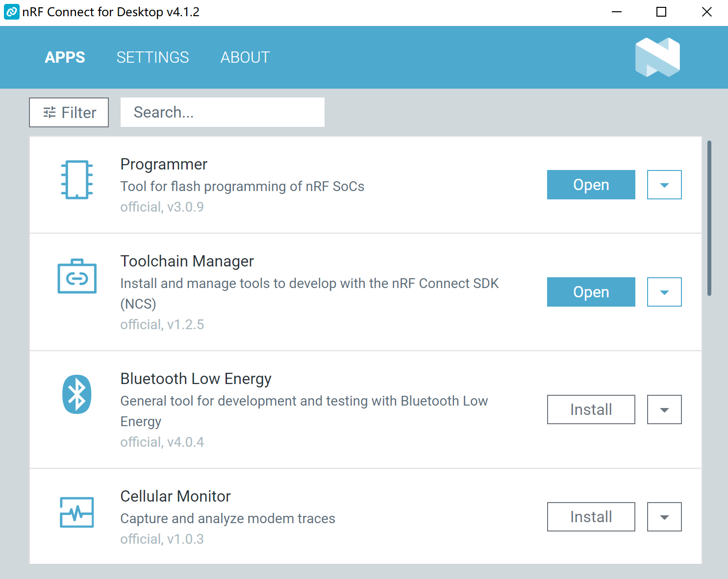Click the Toolchain Manager toolbox icon
This screenshot has width=728, height=579.
point(77,276)
